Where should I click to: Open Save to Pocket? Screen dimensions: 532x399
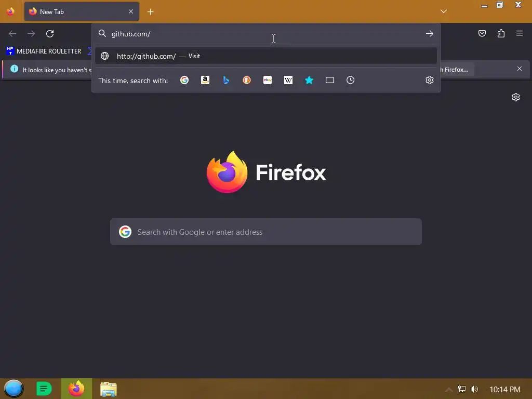click(482, 33)
